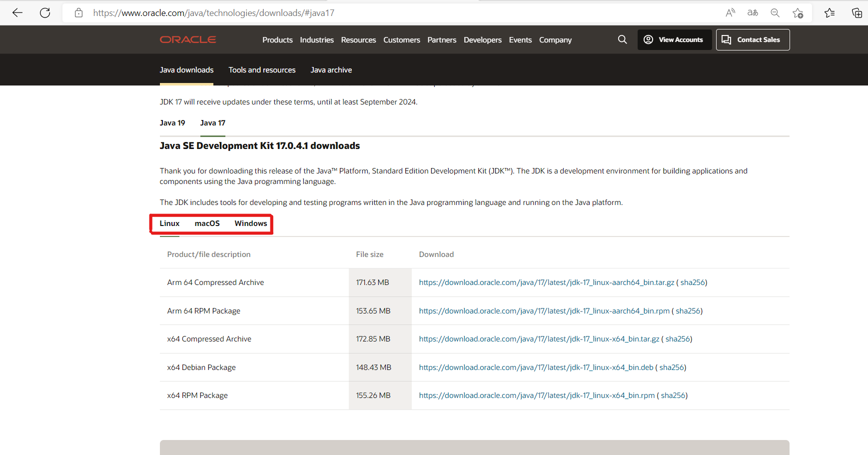Open sha256 for x64 Debian Package
868x455 pixels.
tap(672, 367)
